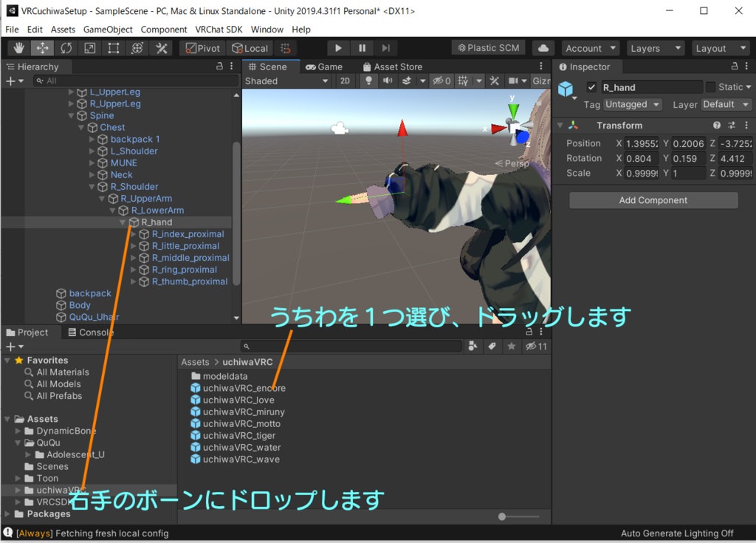Screen dimensions: 756x543
Task: Click the Pause button
Action: 362,48
